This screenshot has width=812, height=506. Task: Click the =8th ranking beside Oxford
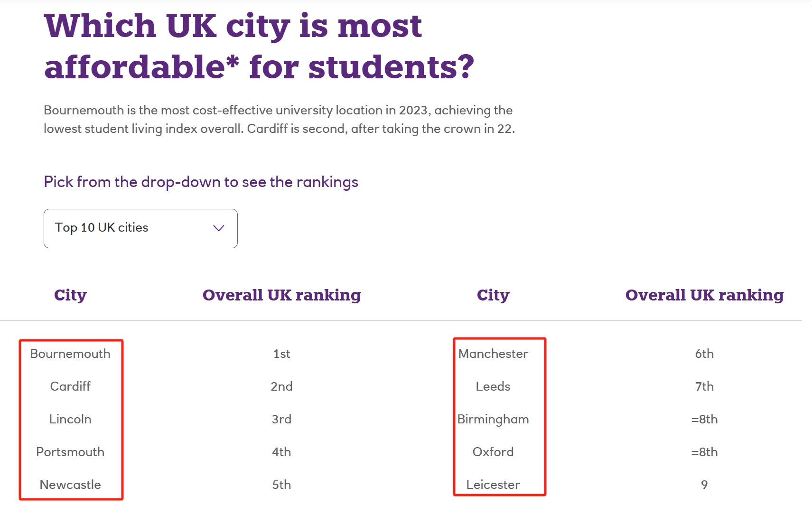click(x=704, y=451)
